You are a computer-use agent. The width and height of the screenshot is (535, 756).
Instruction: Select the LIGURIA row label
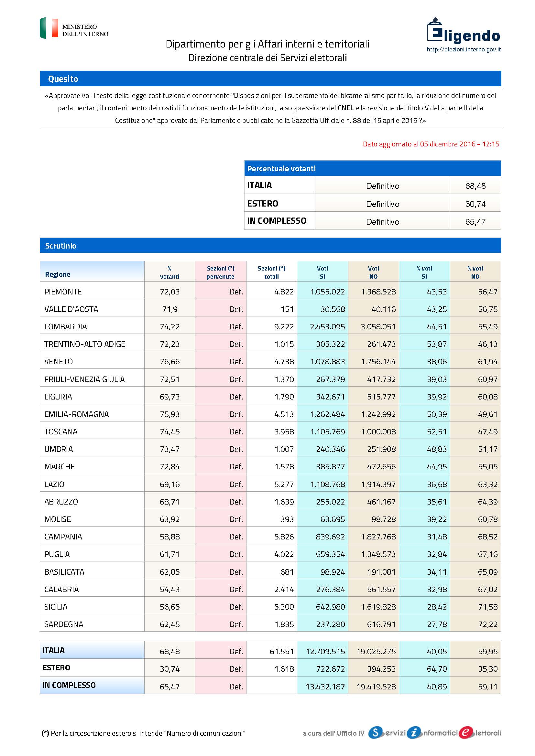58,397
